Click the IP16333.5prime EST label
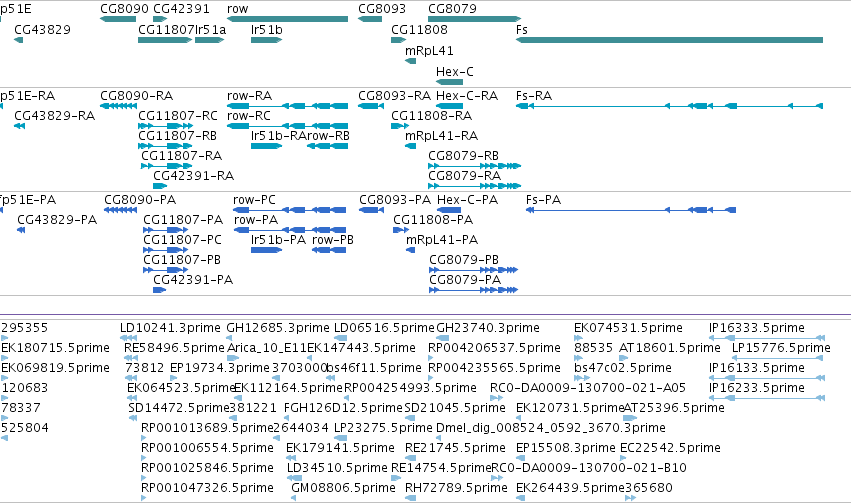The image size is (851, 503). pos(757,328)
